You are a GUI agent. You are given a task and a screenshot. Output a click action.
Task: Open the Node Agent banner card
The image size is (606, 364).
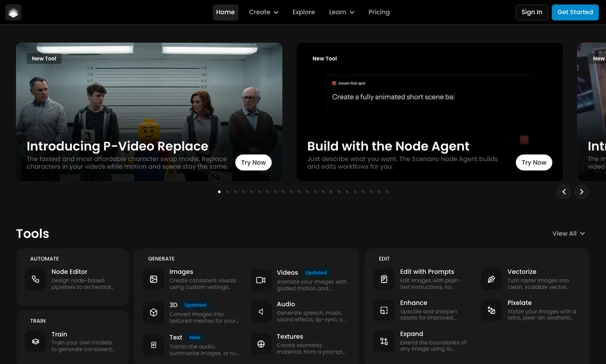[x=430, y=112]
